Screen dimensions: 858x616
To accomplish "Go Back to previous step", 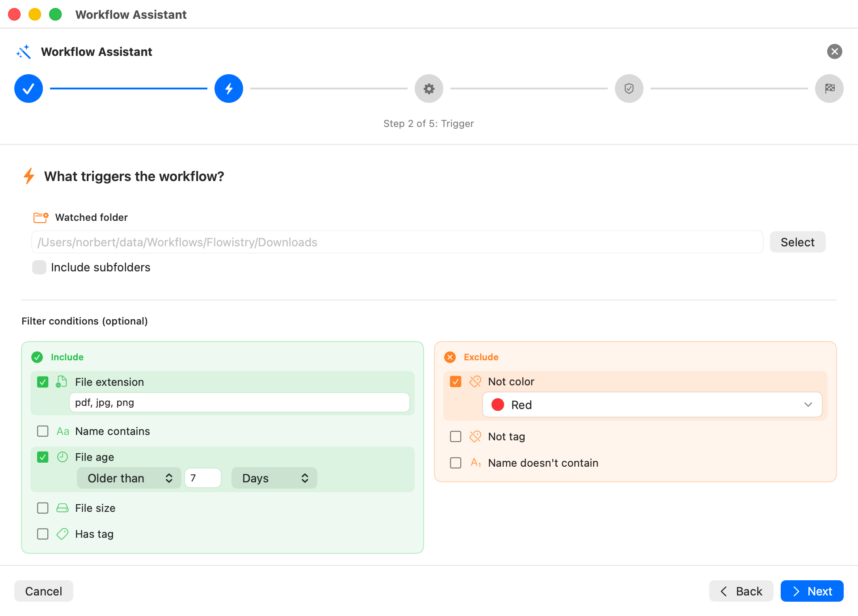I will point(741,591).
